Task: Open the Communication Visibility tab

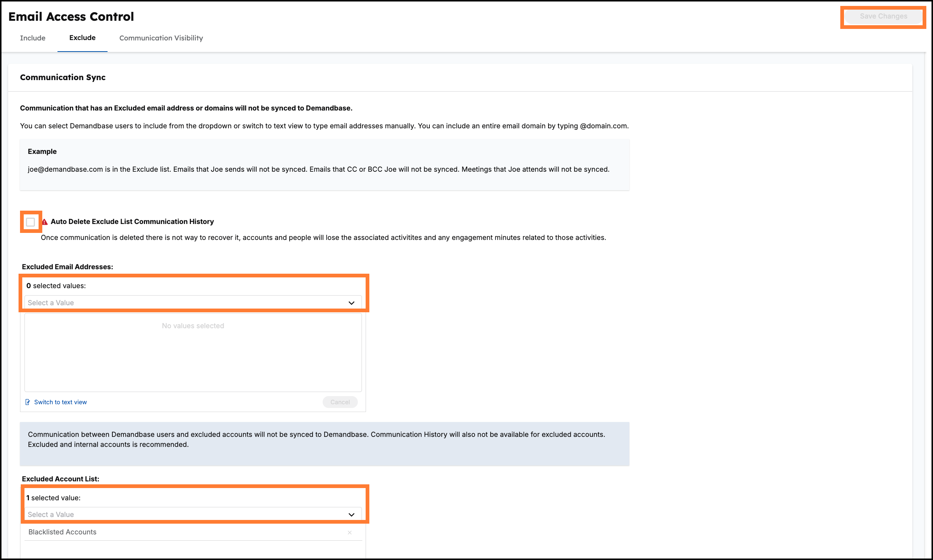Action: [x=161, y=38]
